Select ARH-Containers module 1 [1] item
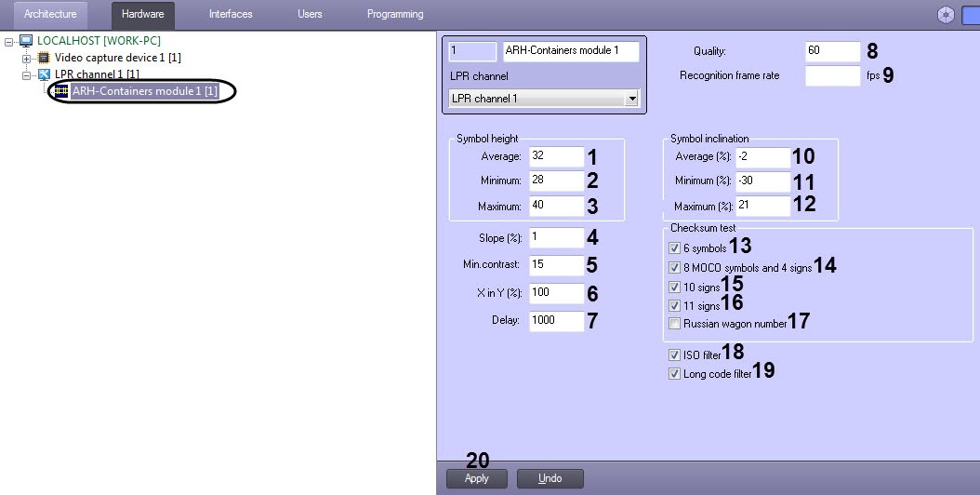The image size is (980, 495). click(x=144, y=91)
